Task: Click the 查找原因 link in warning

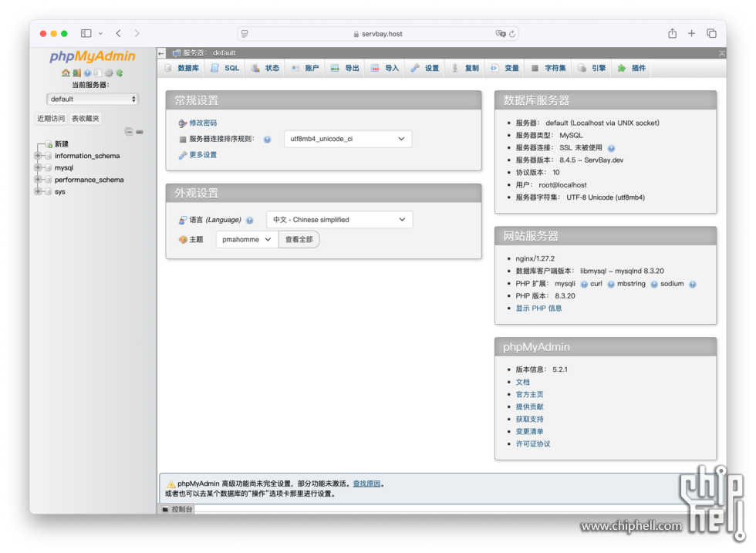Action: [x=366, y=484]
